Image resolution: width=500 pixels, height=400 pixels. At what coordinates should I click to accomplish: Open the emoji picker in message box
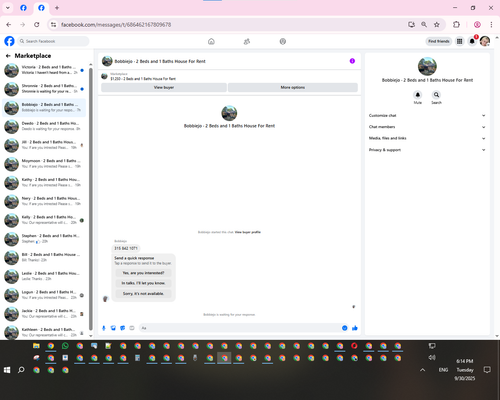(x=345, y=328)
